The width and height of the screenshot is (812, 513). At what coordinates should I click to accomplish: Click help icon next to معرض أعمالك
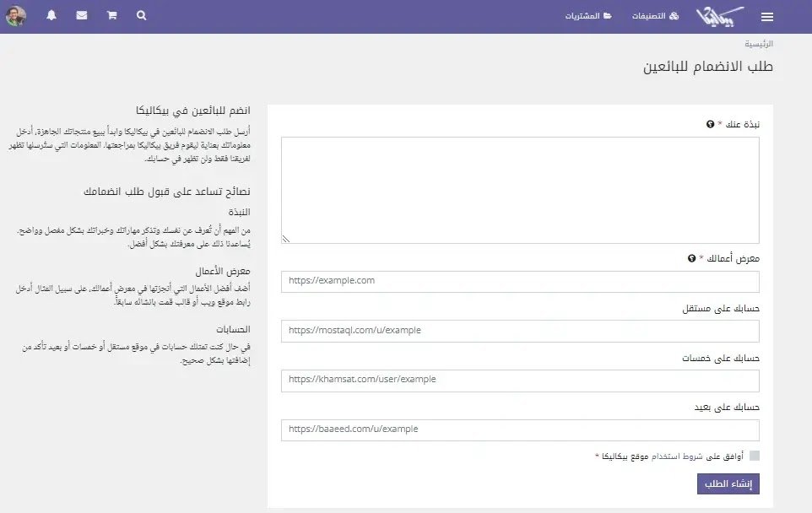click(692, 259)
